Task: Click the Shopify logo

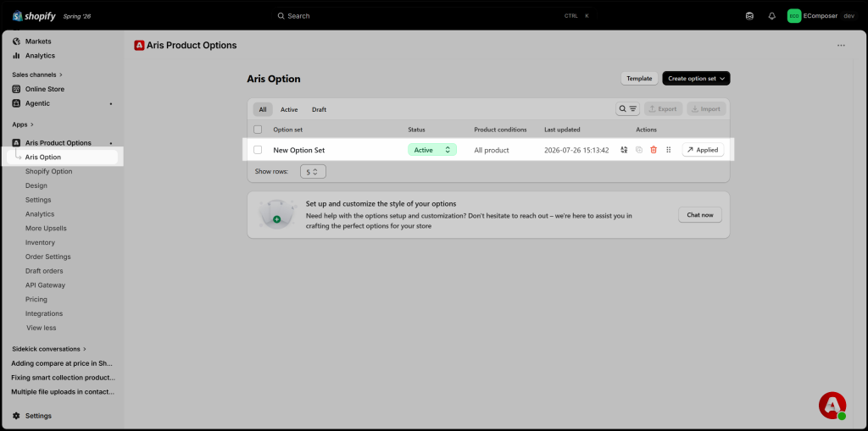Action: click(x=34, y=15)
